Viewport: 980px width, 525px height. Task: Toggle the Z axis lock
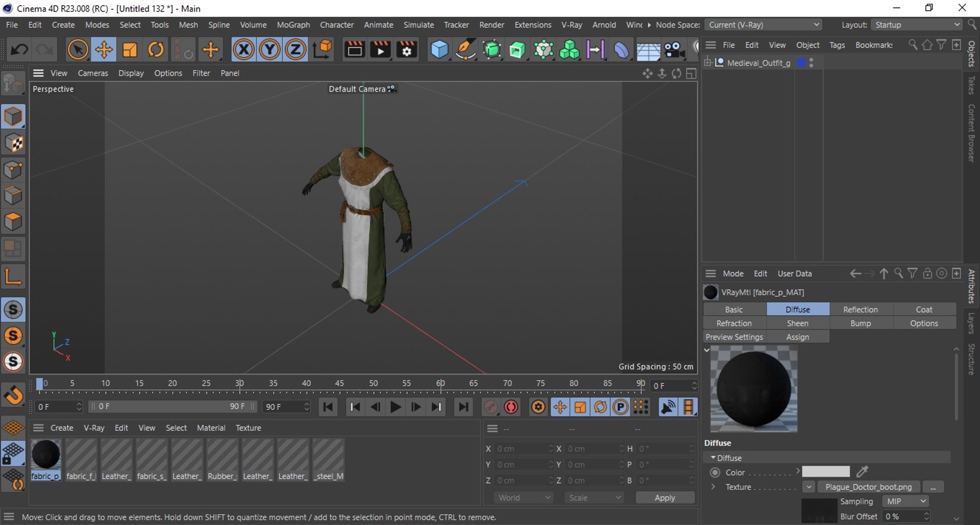coord(295,50)
